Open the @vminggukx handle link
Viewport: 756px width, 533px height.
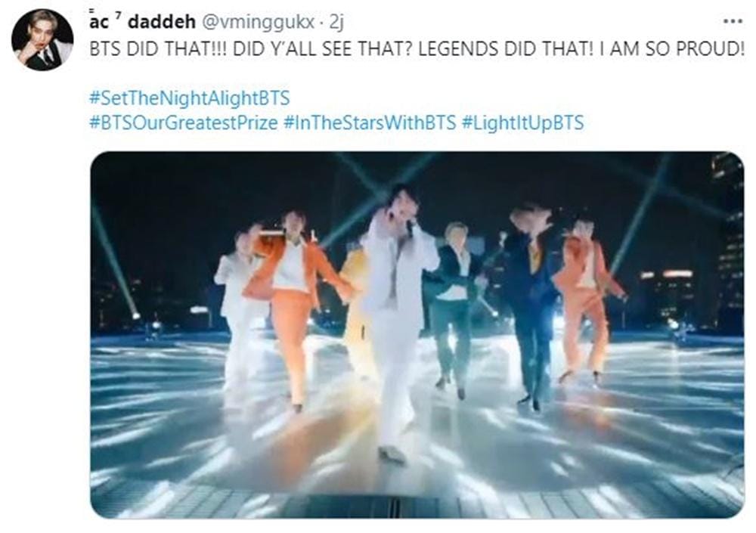click(257, 22)
